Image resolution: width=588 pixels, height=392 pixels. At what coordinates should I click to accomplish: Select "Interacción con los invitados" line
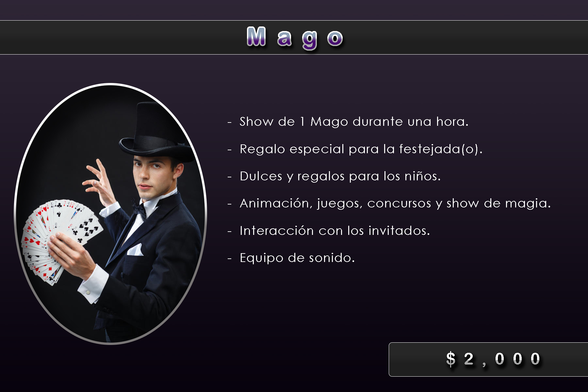pyautogui.click(x=335, y=231)
